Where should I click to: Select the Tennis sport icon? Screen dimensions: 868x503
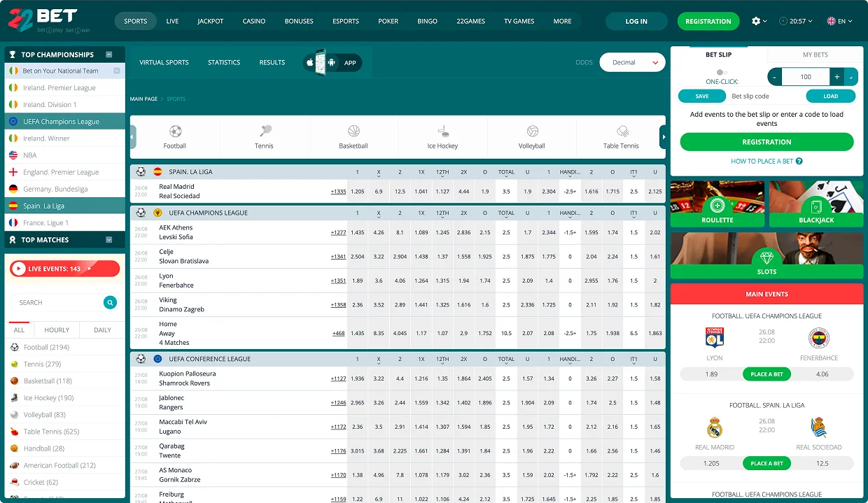(x=265, y=131)
